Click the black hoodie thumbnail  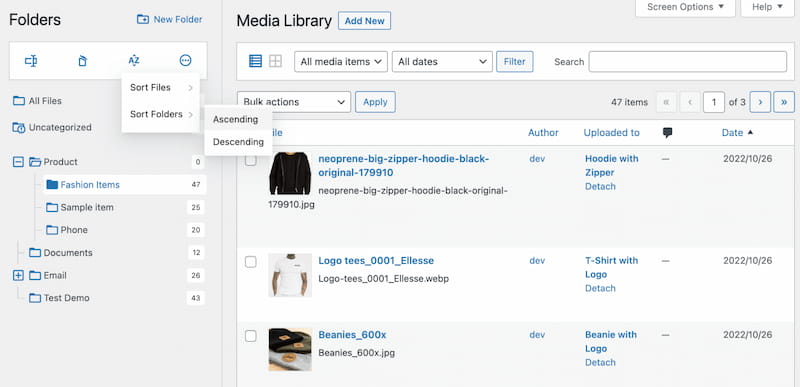pos(290,173)
